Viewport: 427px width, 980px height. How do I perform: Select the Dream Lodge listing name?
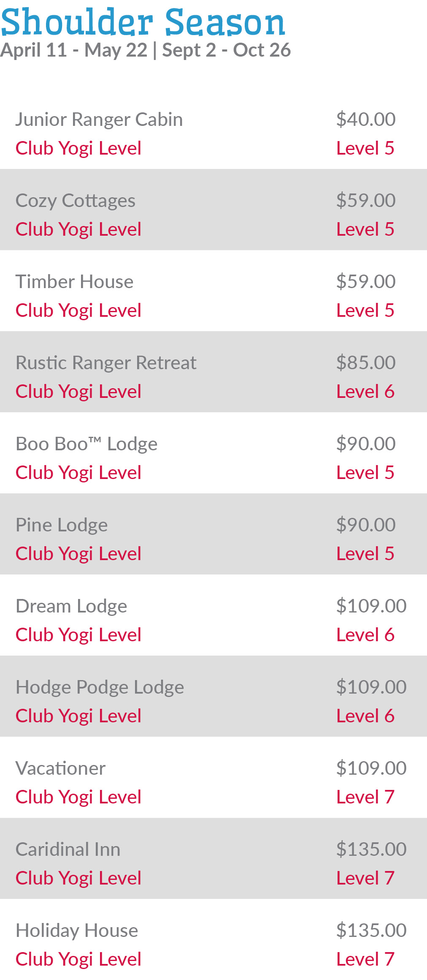point(71,606)
